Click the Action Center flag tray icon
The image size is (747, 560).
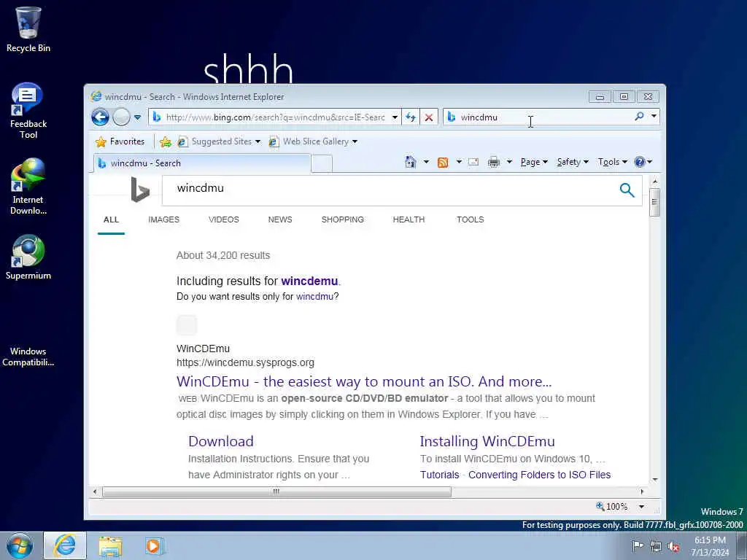tap(638, 545)
